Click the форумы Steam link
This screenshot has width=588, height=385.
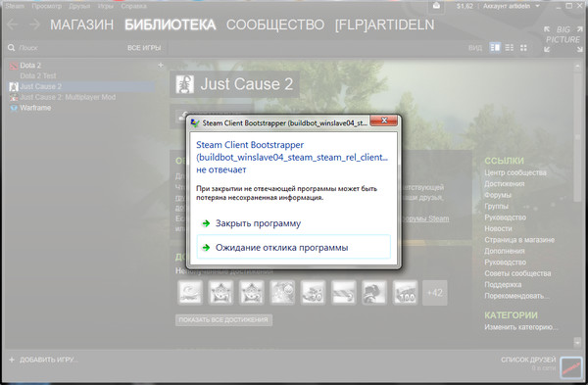click(425, 218)
